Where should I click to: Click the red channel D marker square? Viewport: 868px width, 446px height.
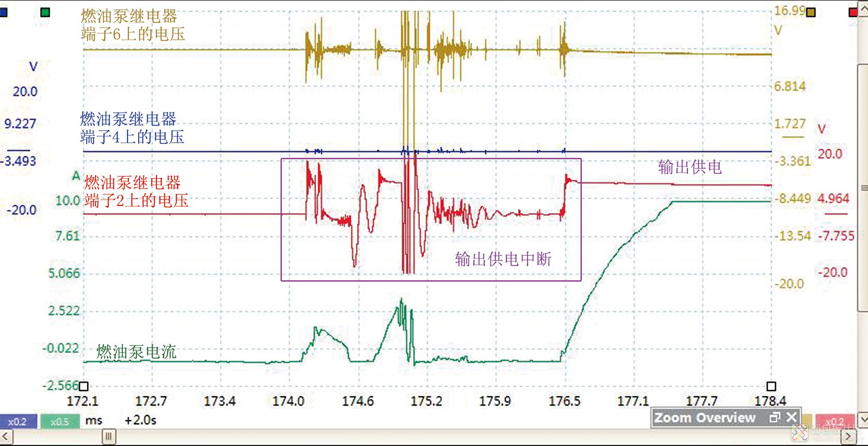853,12
